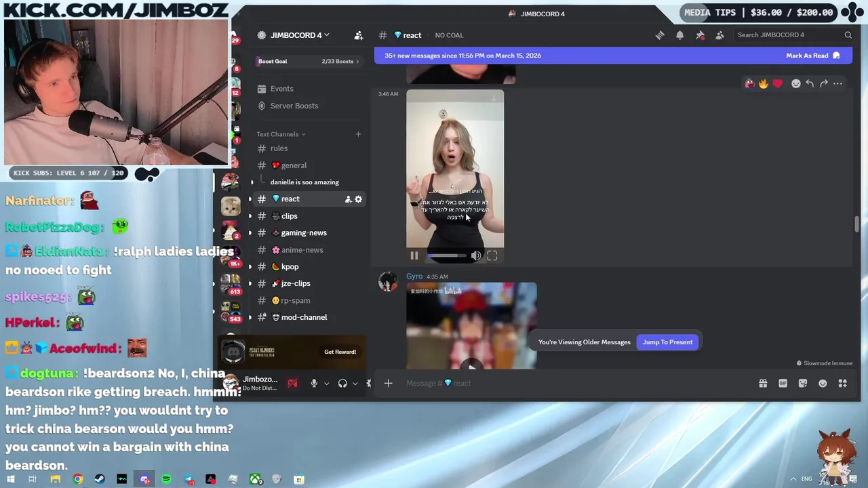
Task: Open the Threads icon in channel header
Action: coord(660,35)
